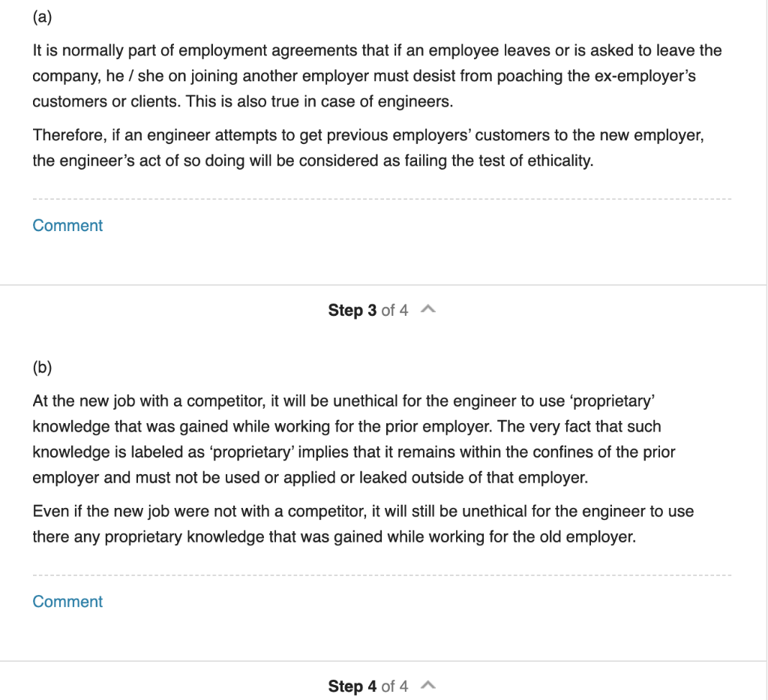768x700 pixels.
Task: Open the Comment link below part (a) answer
Action: [67, 225]
